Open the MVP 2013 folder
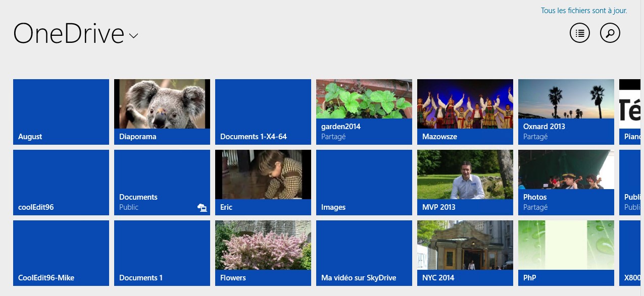Image resolution: width=644 pixels, height=296 pixels. tap(465, 183)
